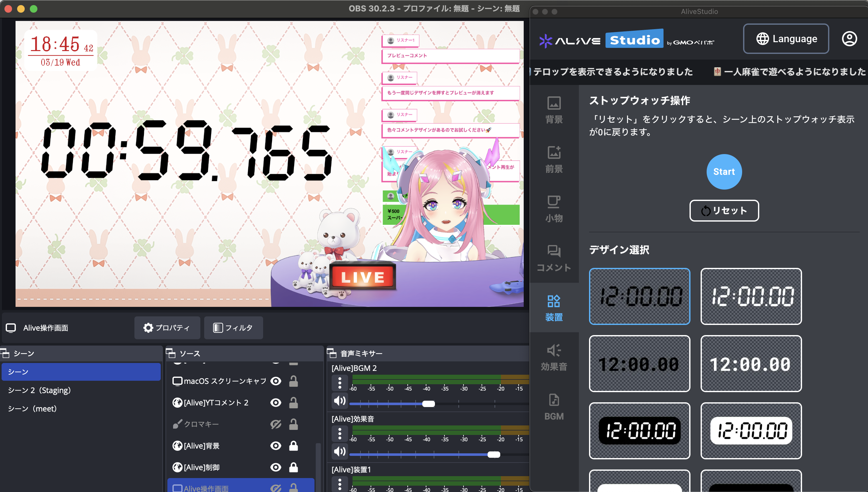Open the コメント comment sidebar section
This screenshot has height=492, width=868.
554,258
